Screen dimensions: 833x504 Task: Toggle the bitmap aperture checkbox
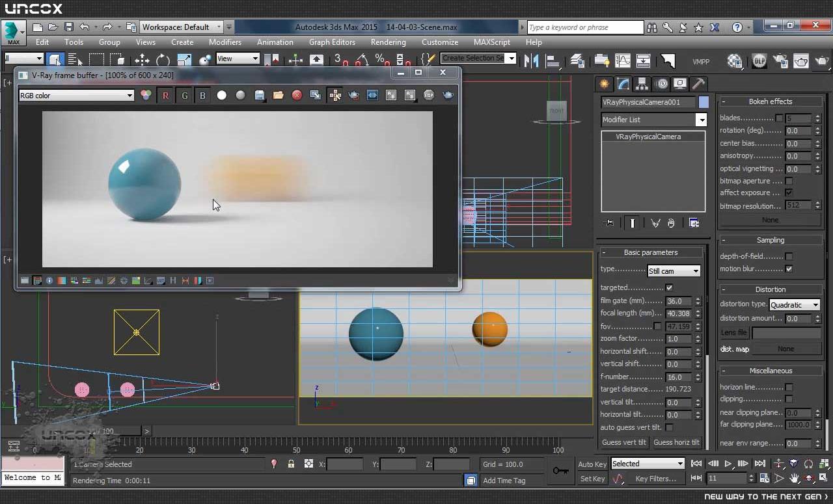click(x=789, y=181)
